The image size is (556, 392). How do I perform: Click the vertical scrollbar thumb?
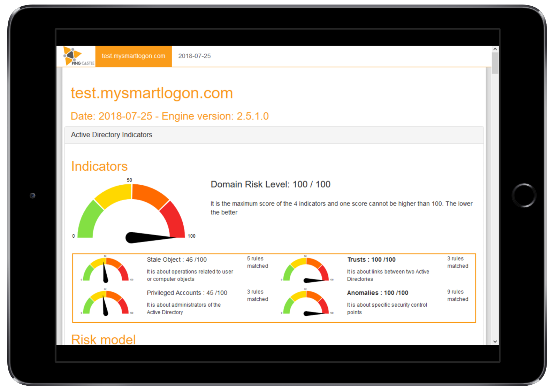[x=495, y=63]
